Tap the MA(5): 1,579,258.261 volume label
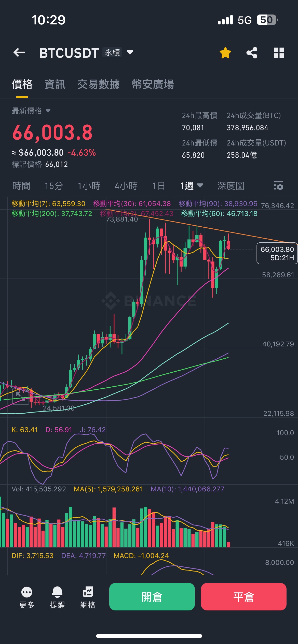This screenshot has height=644, width=298. (x=109, y=489)
